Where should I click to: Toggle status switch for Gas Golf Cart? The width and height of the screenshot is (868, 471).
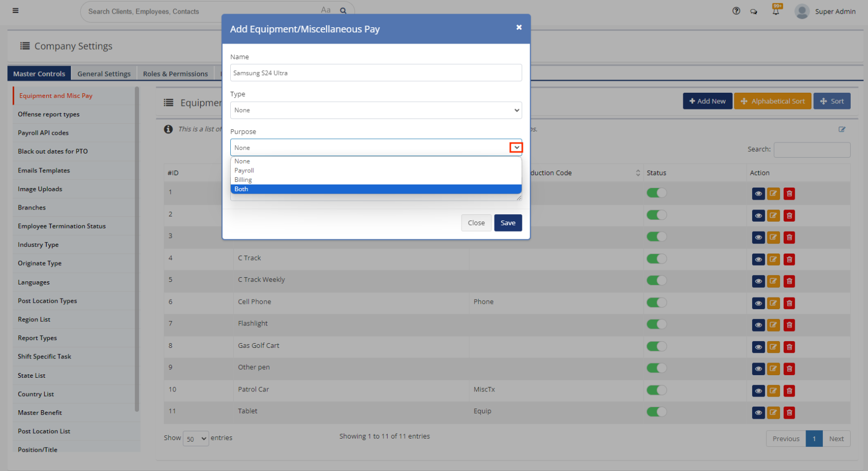point(656,346)
